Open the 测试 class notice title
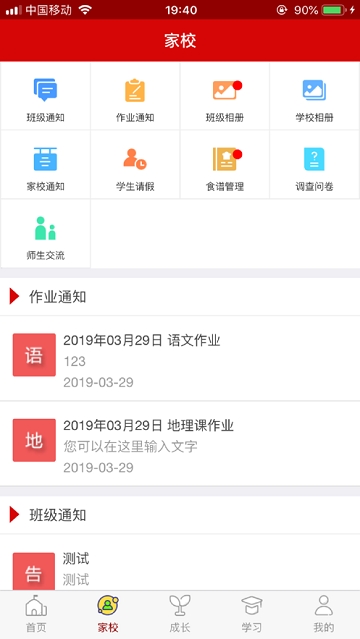Screen dimensions: 360x639 coord(76,558)
